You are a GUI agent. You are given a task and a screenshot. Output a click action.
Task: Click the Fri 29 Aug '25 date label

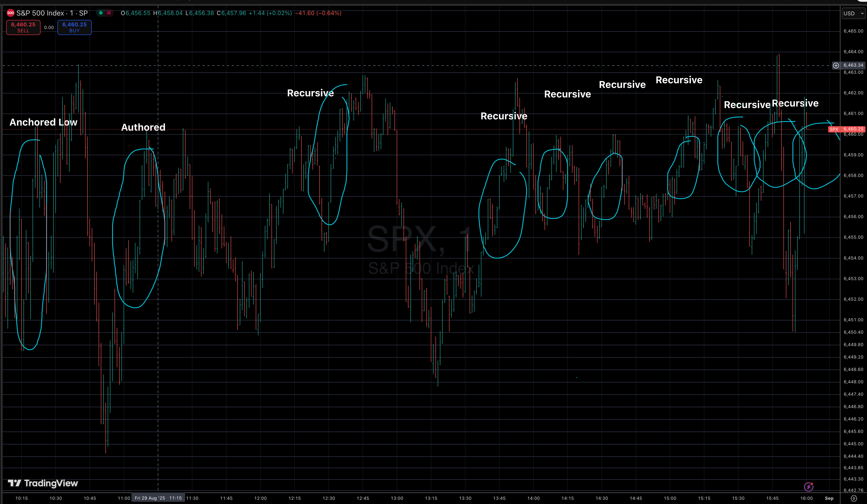[x=150, y=498]
